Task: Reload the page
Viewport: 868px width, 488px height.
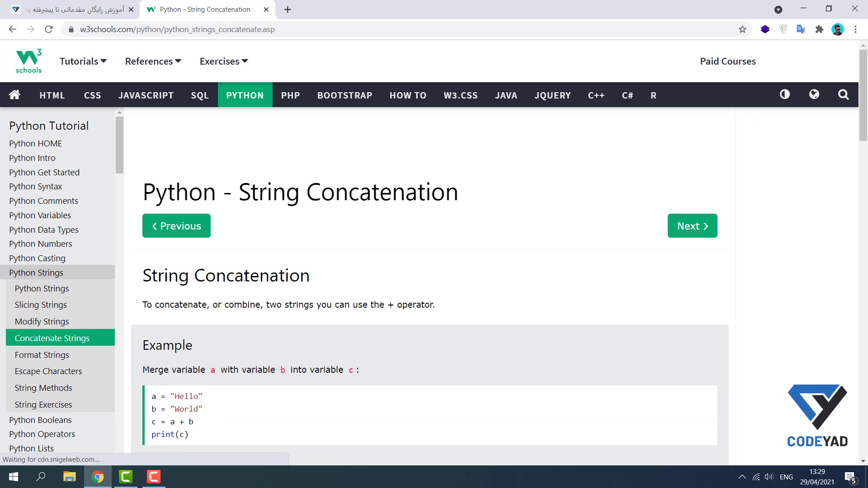Action: (49, 29)
